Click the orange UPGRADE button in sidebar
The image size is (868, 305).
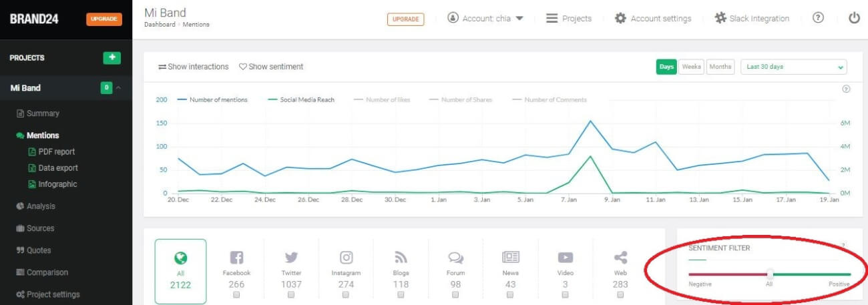coord(103,19)
